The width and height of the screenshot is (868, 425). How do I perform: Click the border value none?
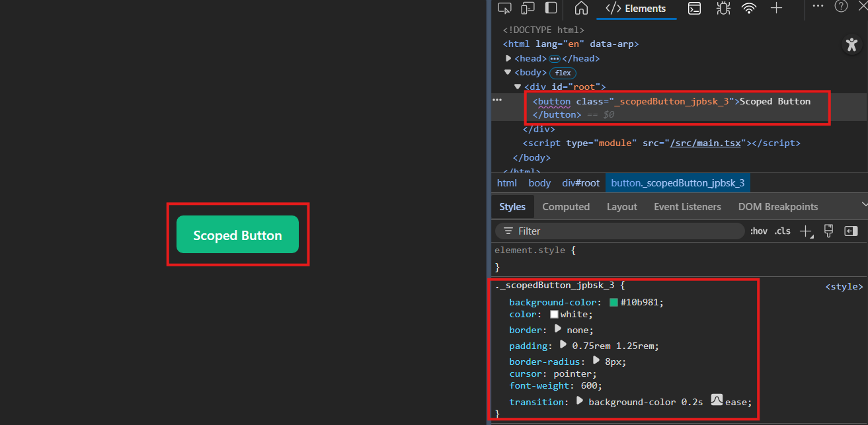tap(578, 330)
